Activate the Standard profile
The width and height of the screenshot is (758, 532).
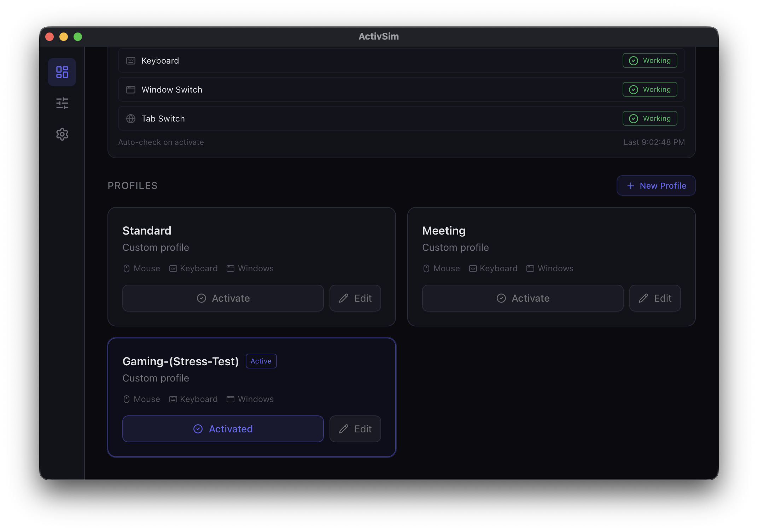[223, 298]
